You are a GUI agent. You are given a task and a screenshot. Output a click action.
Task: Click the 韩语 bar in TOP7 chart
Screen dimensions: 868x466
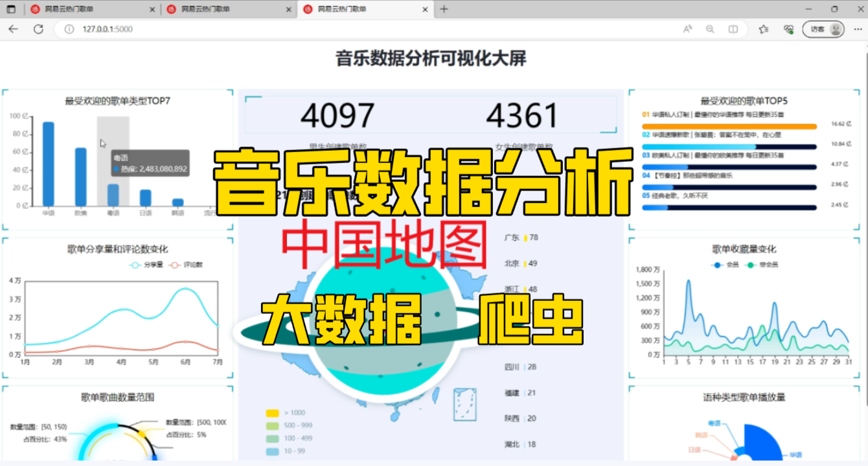click(x=177, y=202)
